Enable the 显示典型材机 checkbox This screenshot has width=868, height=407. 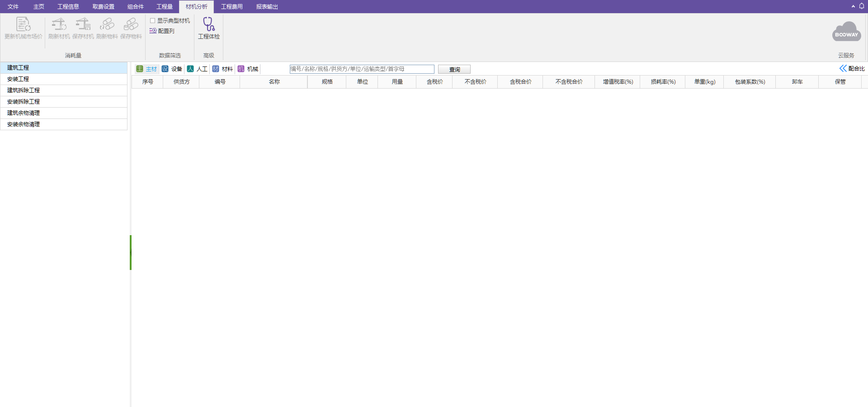click(x=153, y=21)
